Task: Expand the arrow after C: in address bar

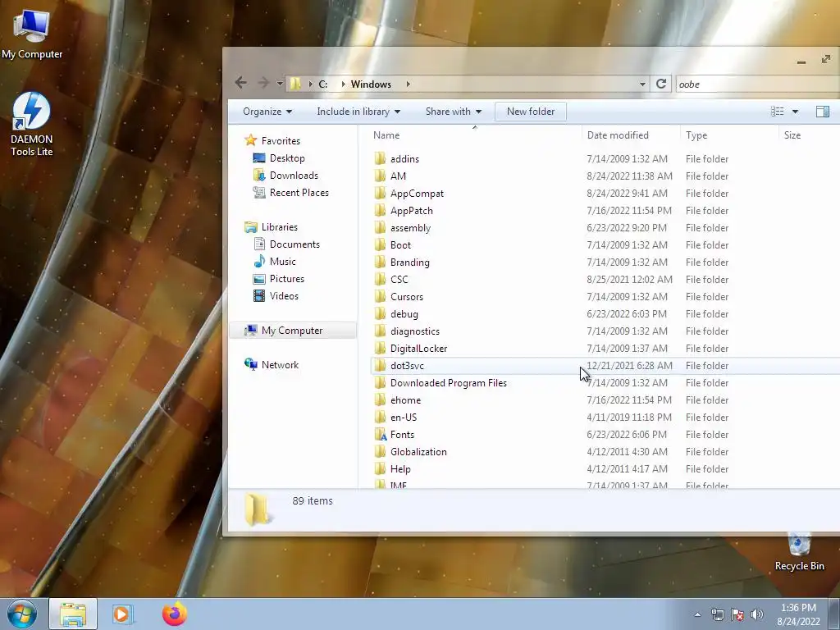Action: (x=343, y=84)
